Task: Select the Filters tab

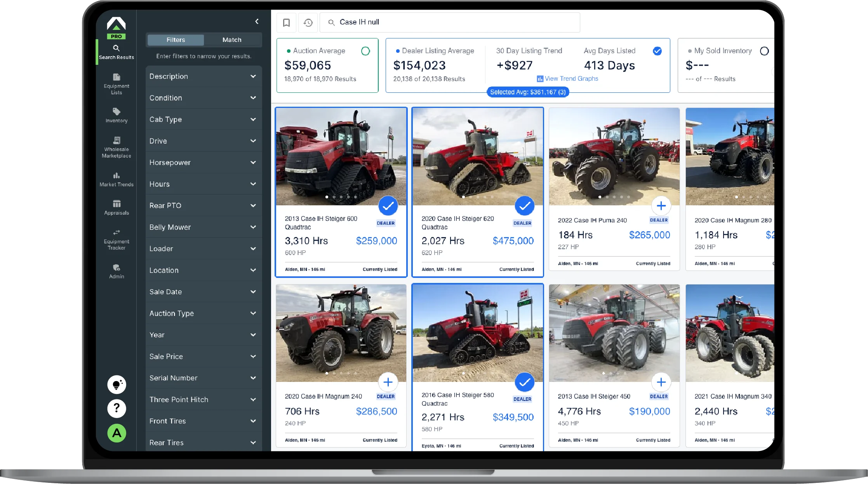Action: pos(176,40)
